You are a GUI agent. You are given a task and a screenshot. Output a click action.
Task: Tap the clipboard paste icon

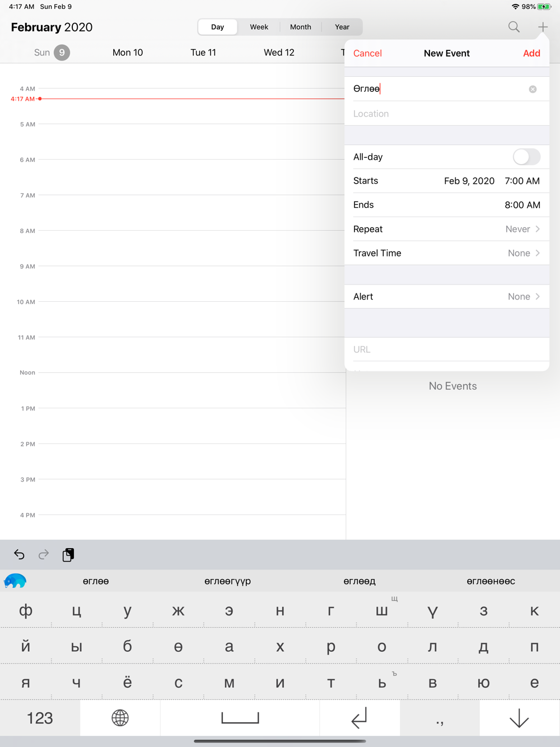(x=68, y=554)
